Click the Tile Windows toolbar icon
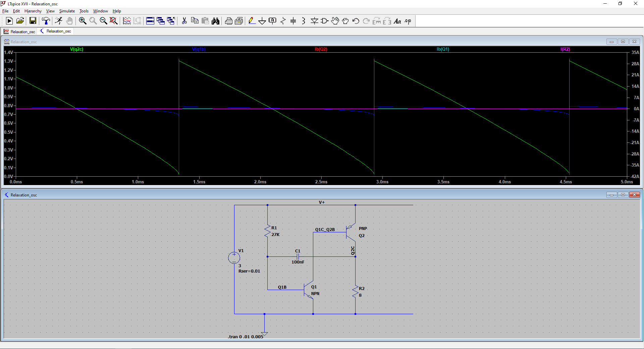The width and height of the screenshot is (644, 349). coord(150,21)
